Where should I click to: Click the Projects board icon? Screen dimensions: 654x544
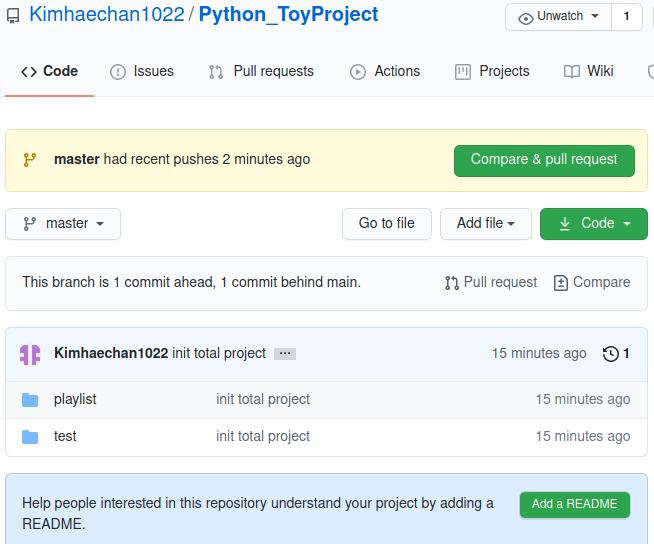tap(463, 72)
